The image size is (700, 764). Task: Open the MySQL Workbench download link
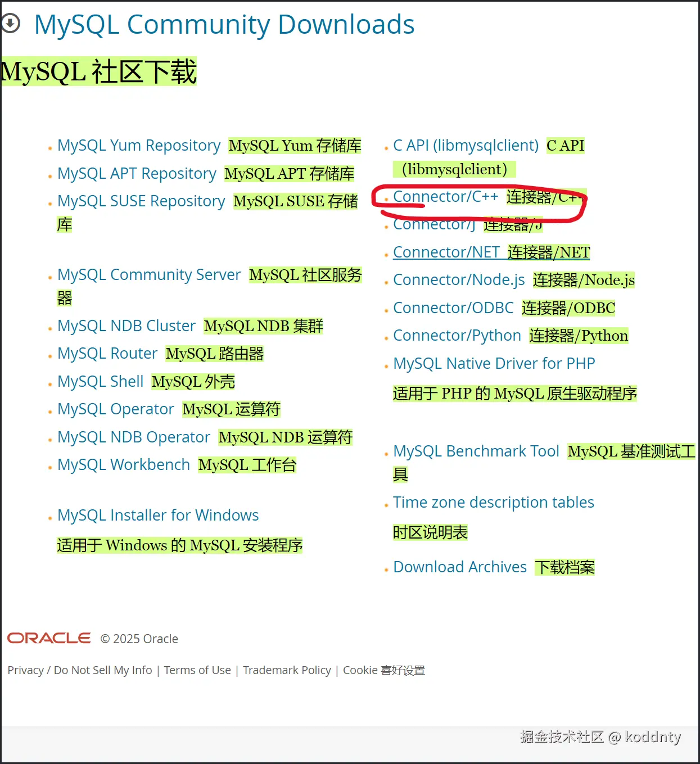coord(124,465)
